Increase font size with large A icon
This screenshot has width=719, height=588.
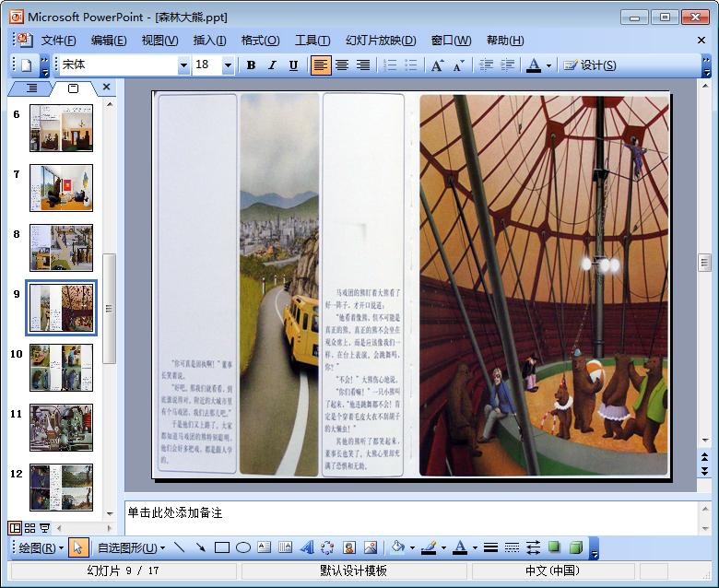[437, 65]
